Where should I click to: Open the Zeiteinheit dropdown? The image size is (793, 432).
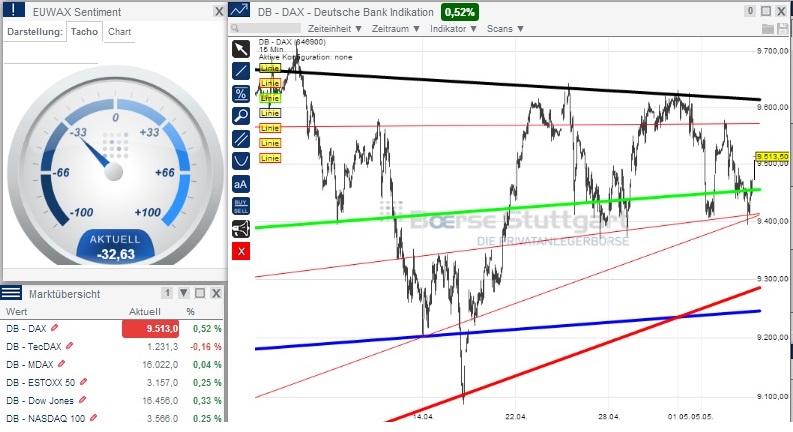tap(335, 29)
